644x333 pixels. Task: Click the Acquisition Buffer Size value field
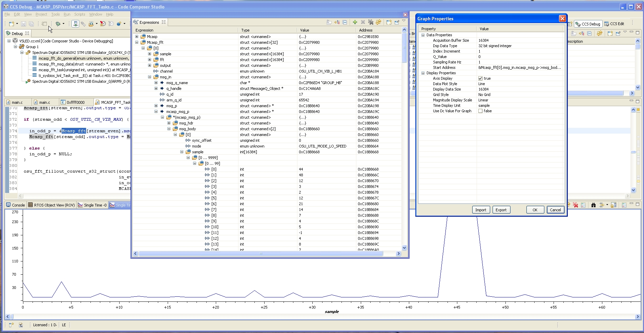520,40
